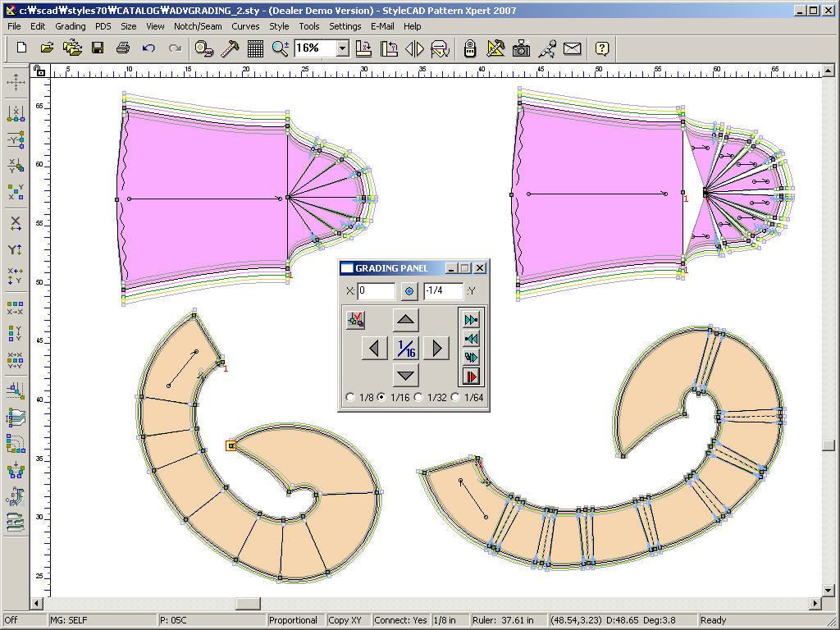840x630 pixels.
Task: Click the Y value input field showing -1/4
Action: 443,291
